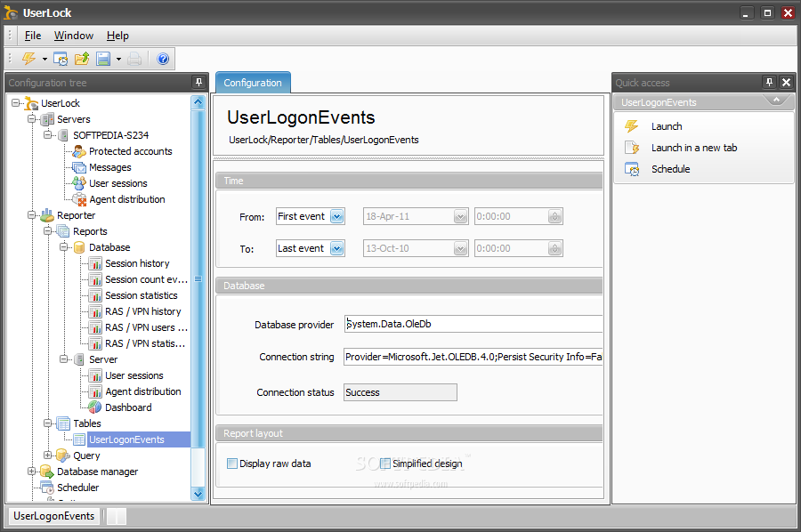Select Protected accounts icon in tree
The width and height of the screenshot is (801, 532).
point(79,151)
